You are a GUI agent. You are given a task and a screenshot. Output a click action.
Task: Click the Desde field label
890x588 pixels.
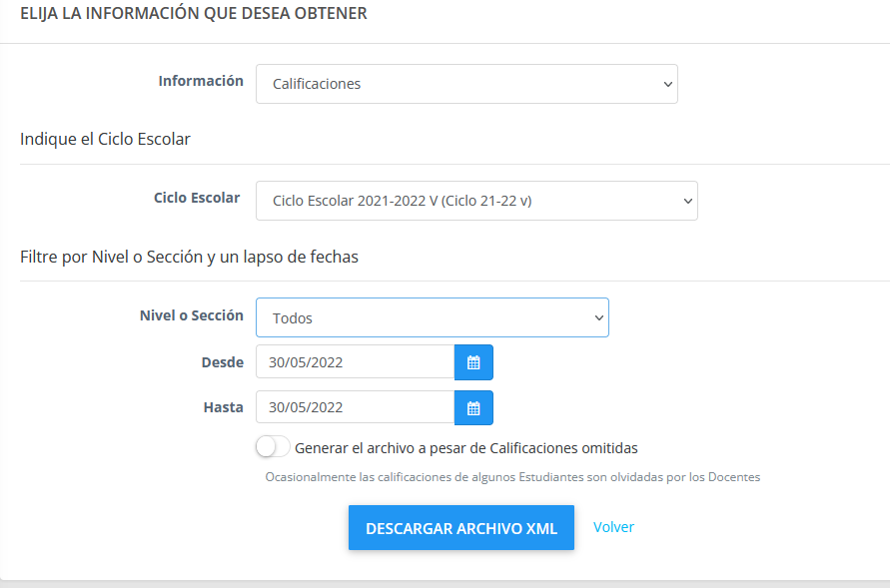(x=222, y=362)
